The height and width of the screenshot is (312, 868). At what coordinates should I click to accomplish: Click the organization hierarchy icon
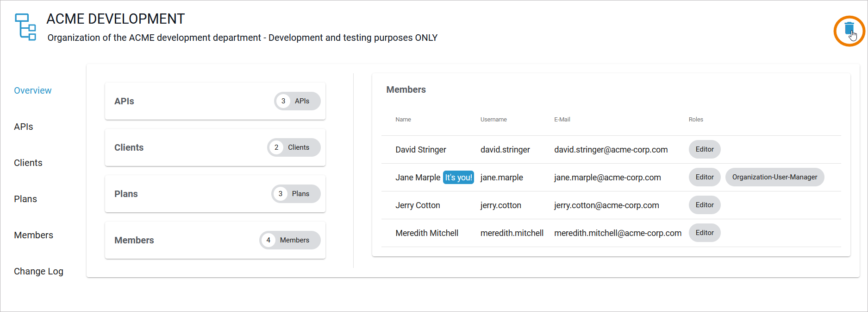(x=25, y=27)
